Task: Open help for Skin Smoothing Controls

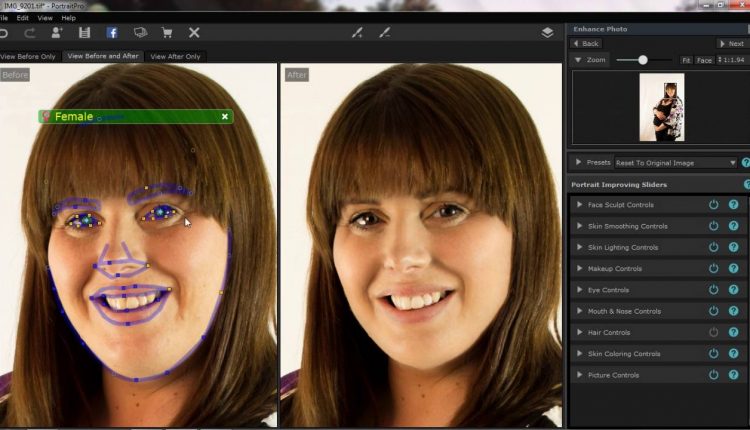Action: pyautogui.click(x=733, y=226)
